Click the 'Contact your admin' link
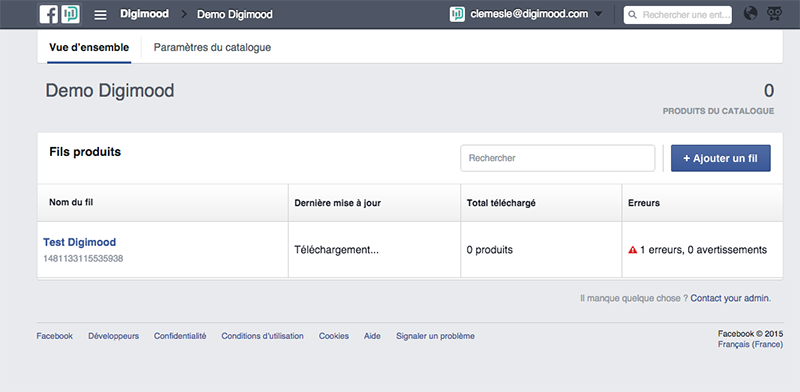 (x=730, y=298)
